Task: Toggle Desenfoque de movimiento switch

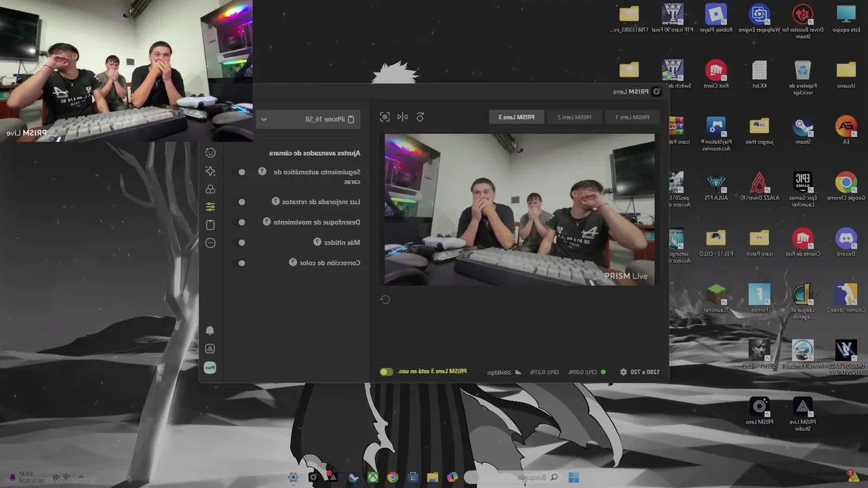Action: pos(241,222)
